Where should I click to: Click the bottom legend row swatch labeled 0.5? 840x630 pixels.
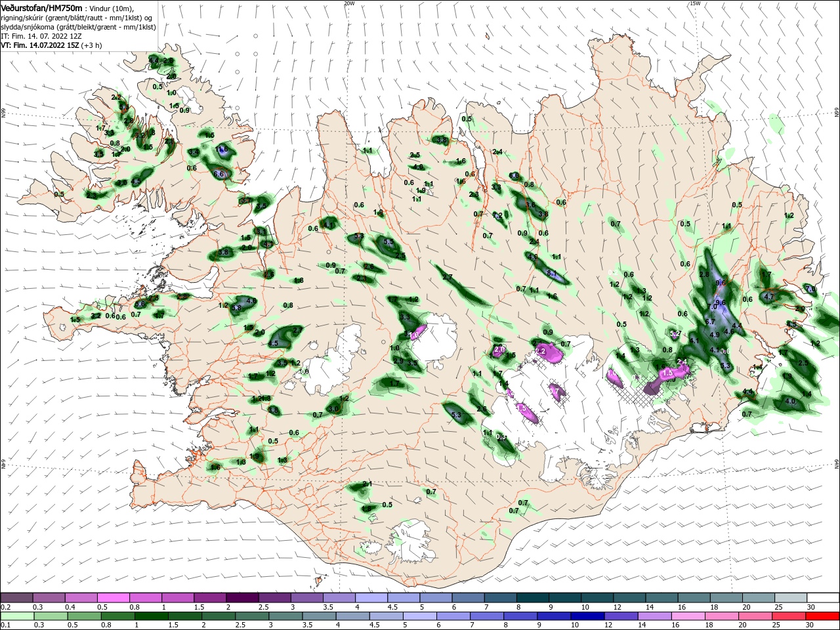click(x=85, y=616)
